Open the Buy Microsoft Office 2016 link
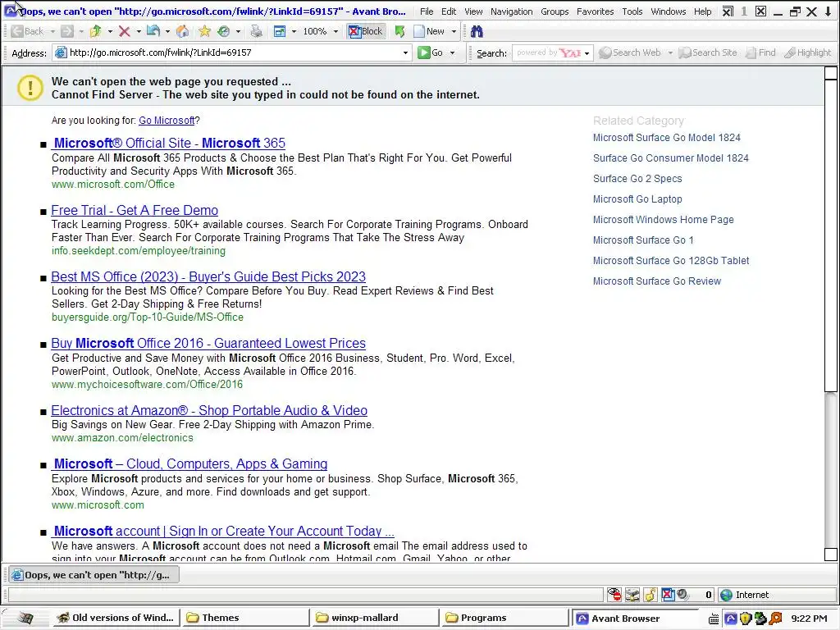 (208, 343)
